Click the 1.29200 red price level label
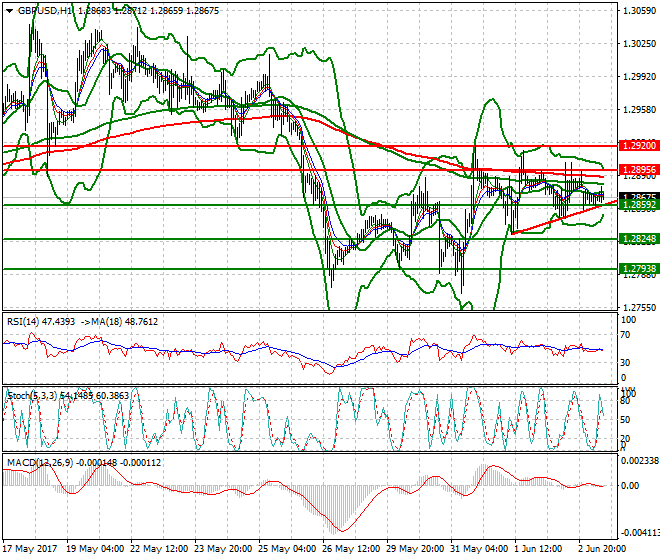660x560 pixels. pos(639,146)
